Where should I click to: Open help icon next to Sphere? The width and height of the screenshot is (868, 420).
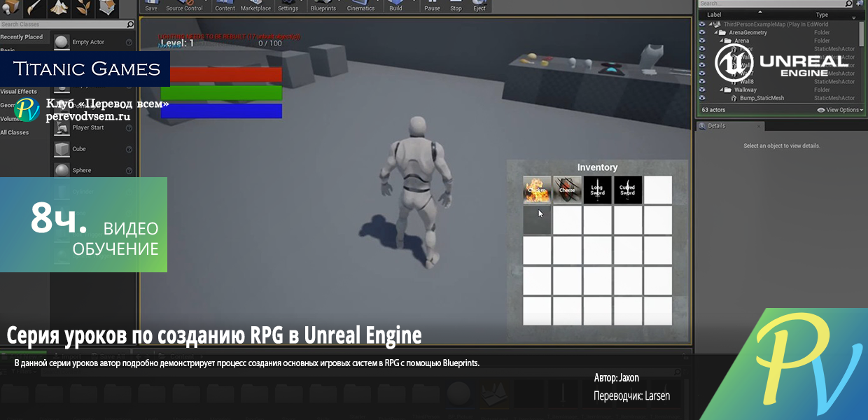coord(129,170)
